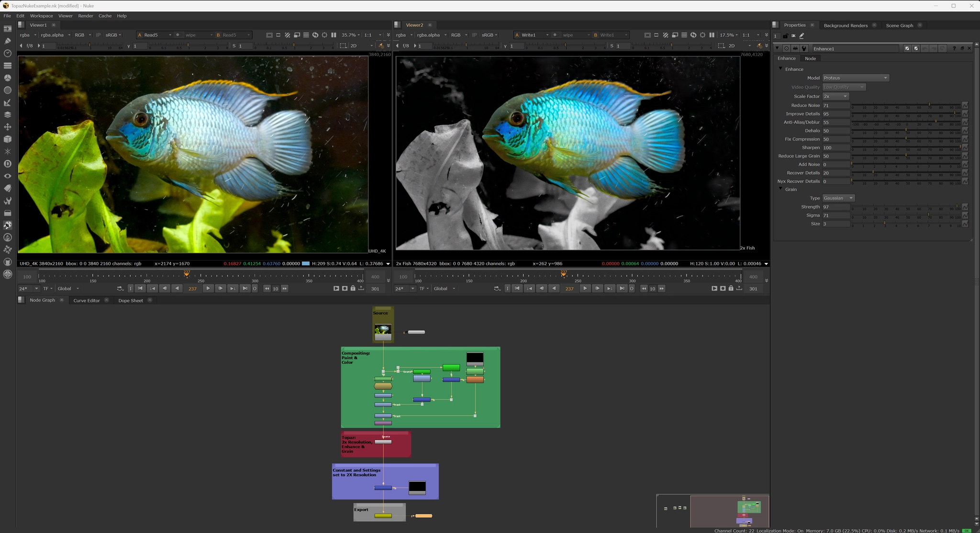
Task: Open the Scale Factor dropdown
Action: coord(835,96)
